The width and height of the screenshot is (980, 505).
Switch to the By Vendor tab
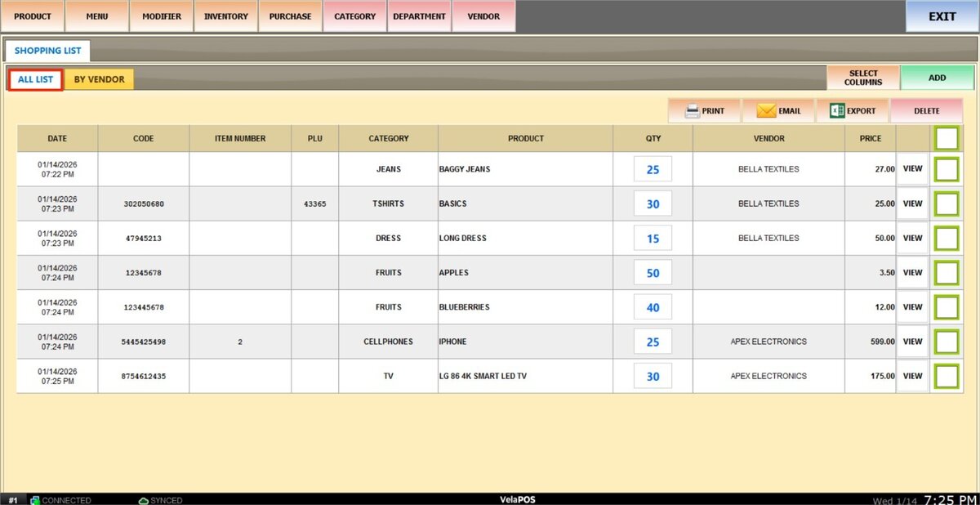[100, 79]
